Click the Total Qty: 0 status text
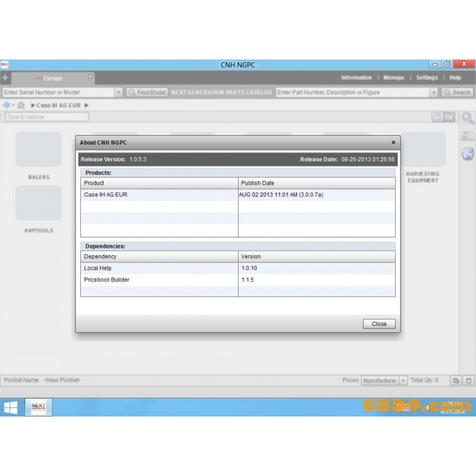The image size is (476, 476). (424, 380)
